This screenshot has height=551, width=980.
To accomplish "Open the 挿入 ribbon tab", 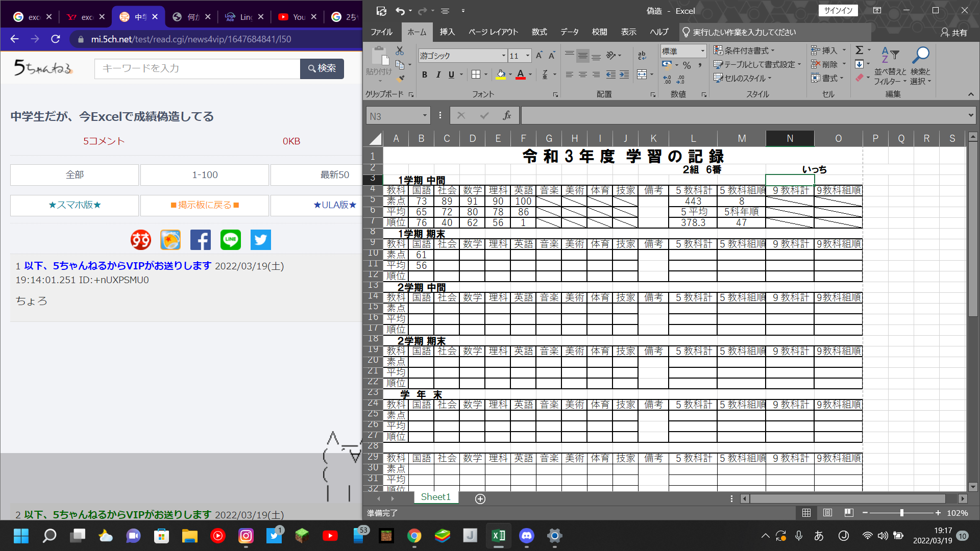I will point(447,32).
